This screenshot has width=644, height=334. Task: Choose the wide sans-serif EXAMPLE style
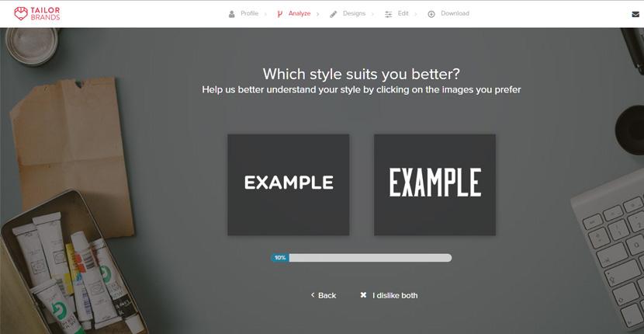(x=289, y=185)
